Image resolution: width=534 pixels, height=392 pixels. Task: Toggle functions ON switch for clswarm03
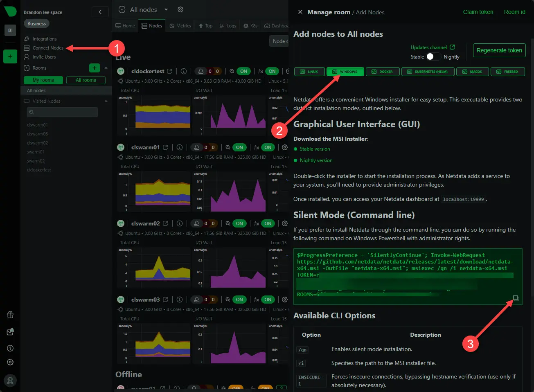268,300
